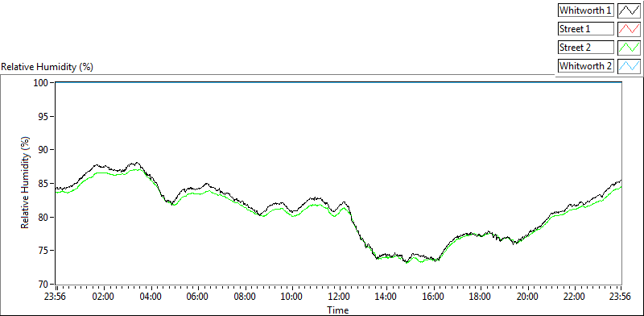Select the Street 1 legend label
The width and height of the screenshot is (644, 316).
tap(586, 29)
